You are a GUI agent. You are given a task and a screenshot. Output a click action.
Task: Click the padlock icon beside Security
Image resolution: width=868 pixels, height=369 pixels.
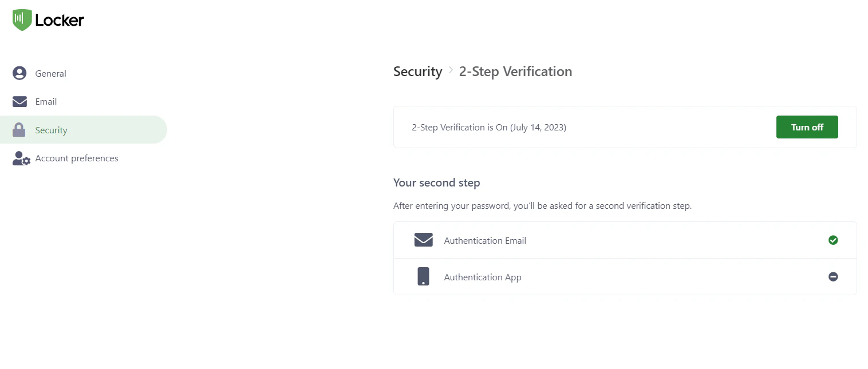pyautogui.click(x=19, y=129)
